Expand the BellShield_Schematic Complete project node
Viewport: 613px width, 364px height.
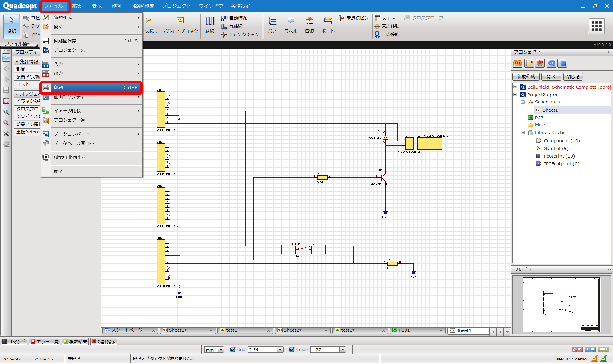(515, 87)
